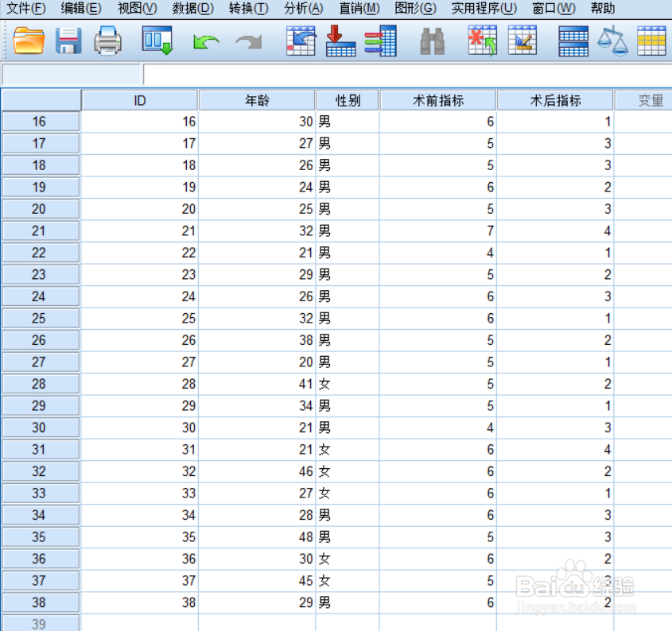Click the Go to case icon
672x631 pixels.
pos(301,41)
